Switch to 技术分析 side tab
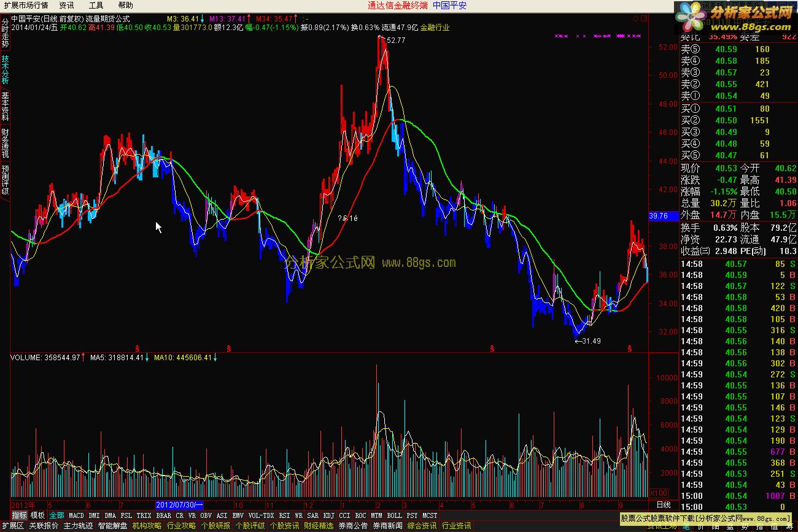Screen dimensions: 798x532 coord(5,70)
